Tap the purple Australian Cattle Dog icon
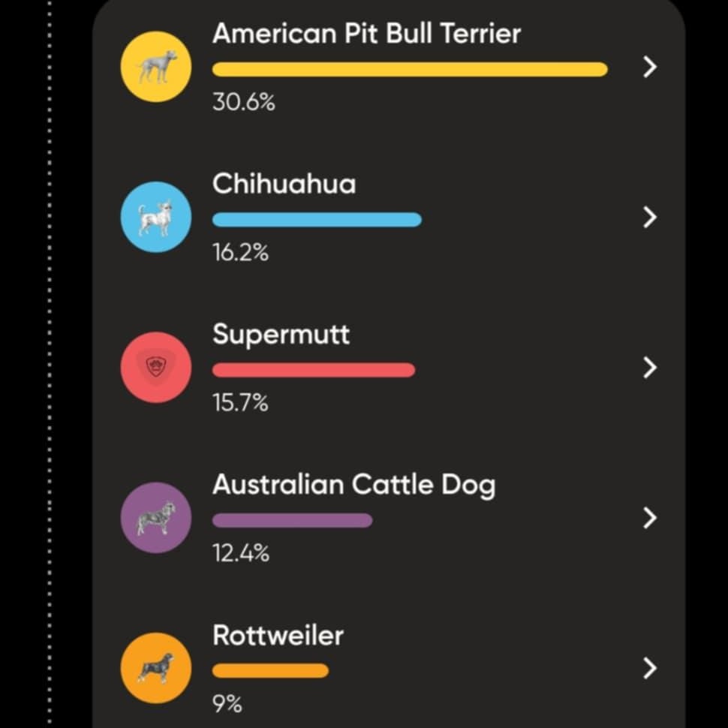728x728 pixels. (x=156, y=518)
